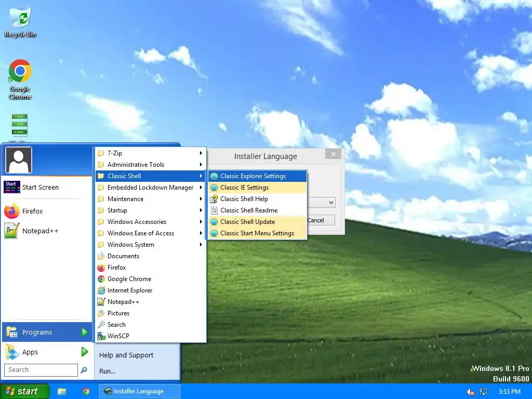The width and height of the screenshot is (532, 399).
Task: Expand the 7-Zip submenu arrow
Action: 201,153
